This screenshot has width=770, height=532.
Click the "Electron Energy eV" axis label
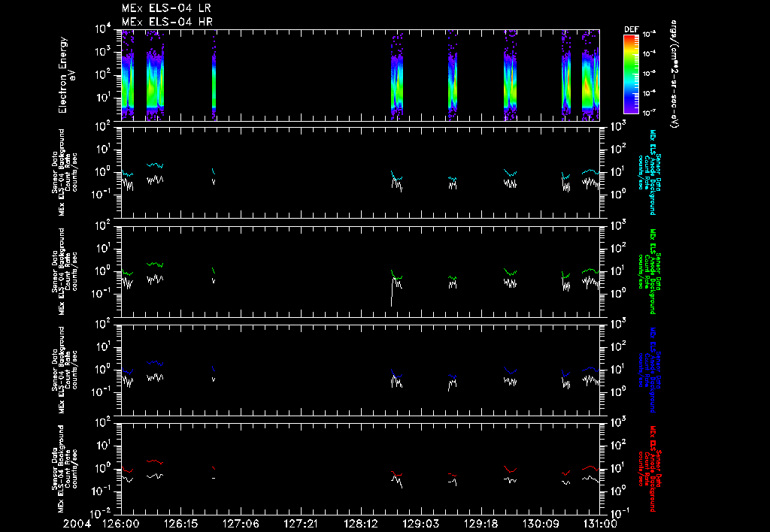66,74
